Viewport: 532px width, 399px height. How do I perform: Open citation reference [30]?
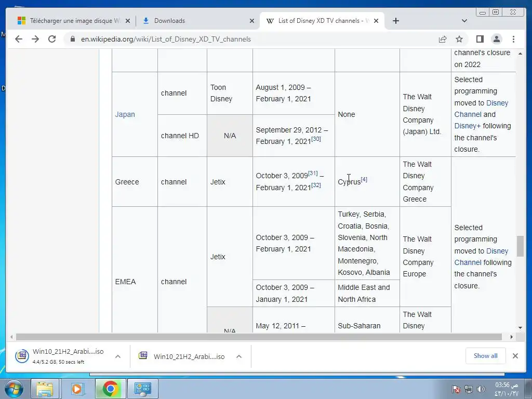316,139
